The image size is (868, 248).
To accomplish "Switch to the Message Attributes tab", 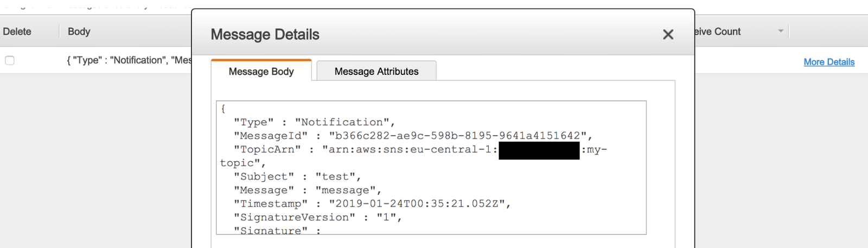I will 376,71.
